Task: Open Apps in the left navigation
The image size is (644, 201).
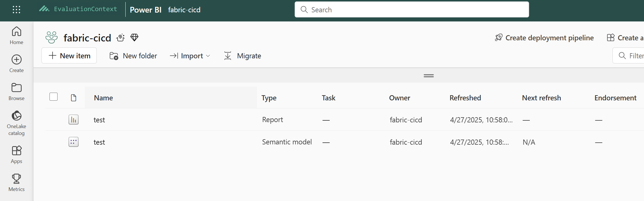Action: [17, 154]
